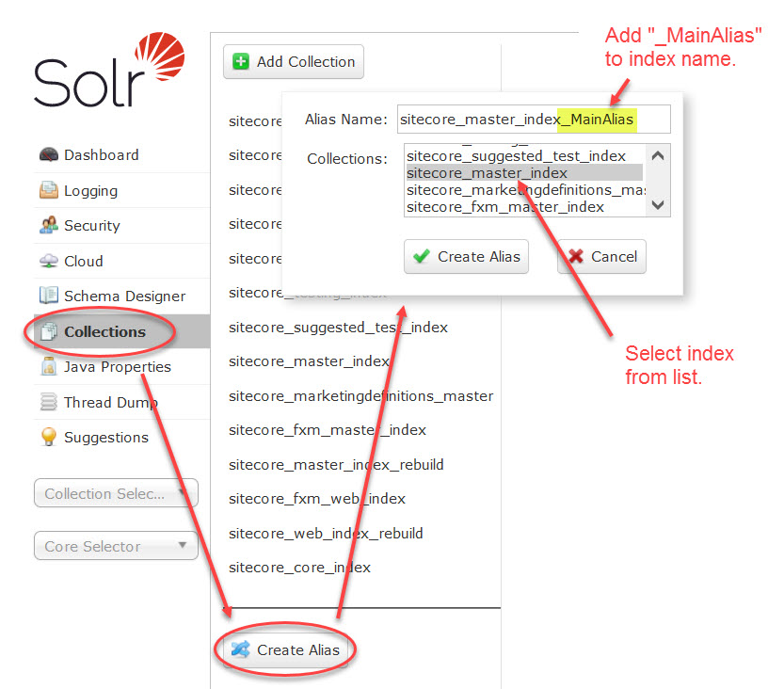Open the Cloud section
Screen dimensions: 784x689
pyautogui.click(x=121, y=261)
